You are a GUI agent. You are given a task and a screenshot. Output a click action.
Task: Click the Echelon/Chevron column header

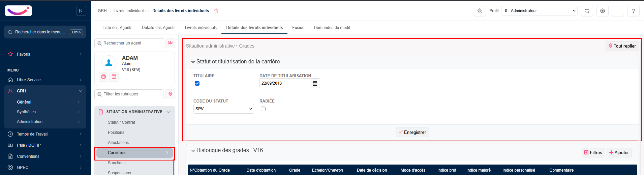click(x=328, y=170)
